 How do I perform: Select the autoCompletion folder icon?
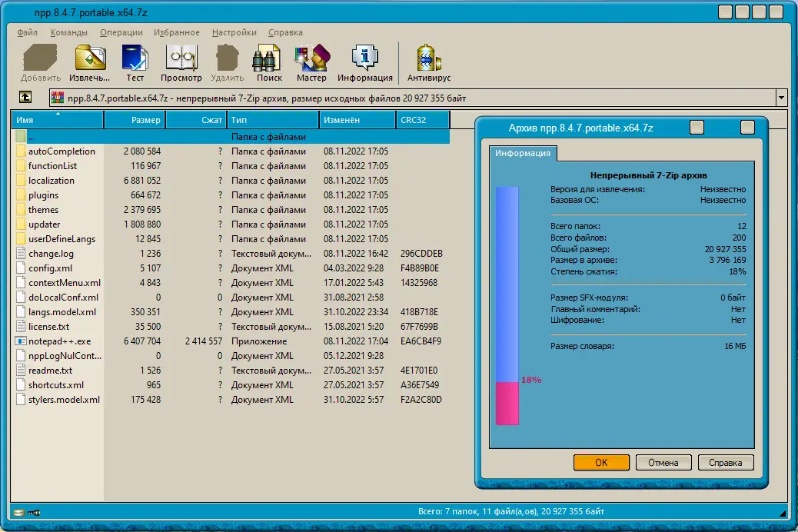pyautogui.click(x=20, y=151)
